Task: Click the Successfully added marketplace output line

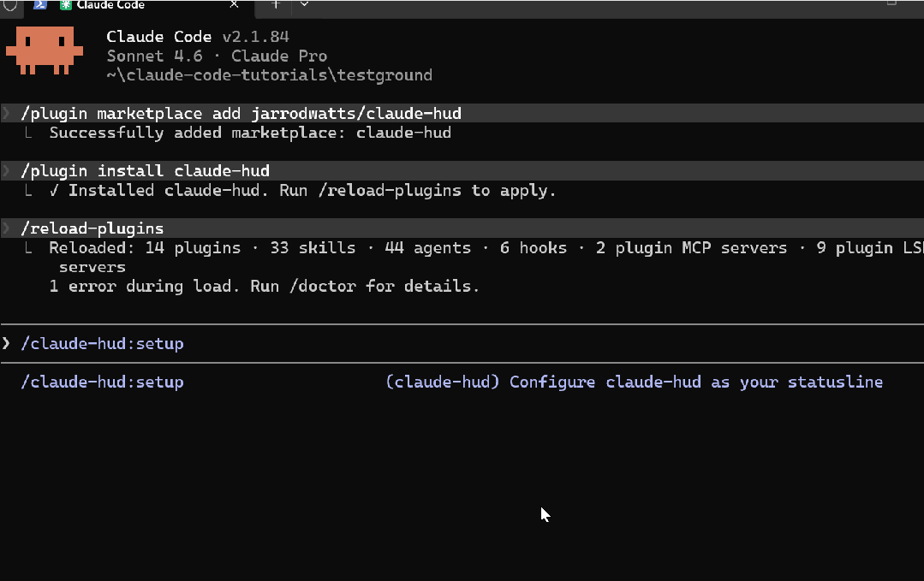Action: pos(249,133)
